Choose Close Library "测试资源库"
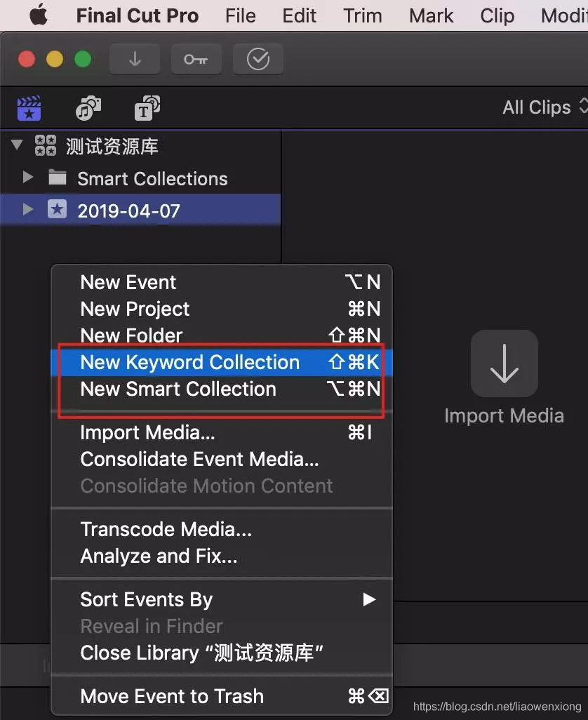 [x=222, y=653]
